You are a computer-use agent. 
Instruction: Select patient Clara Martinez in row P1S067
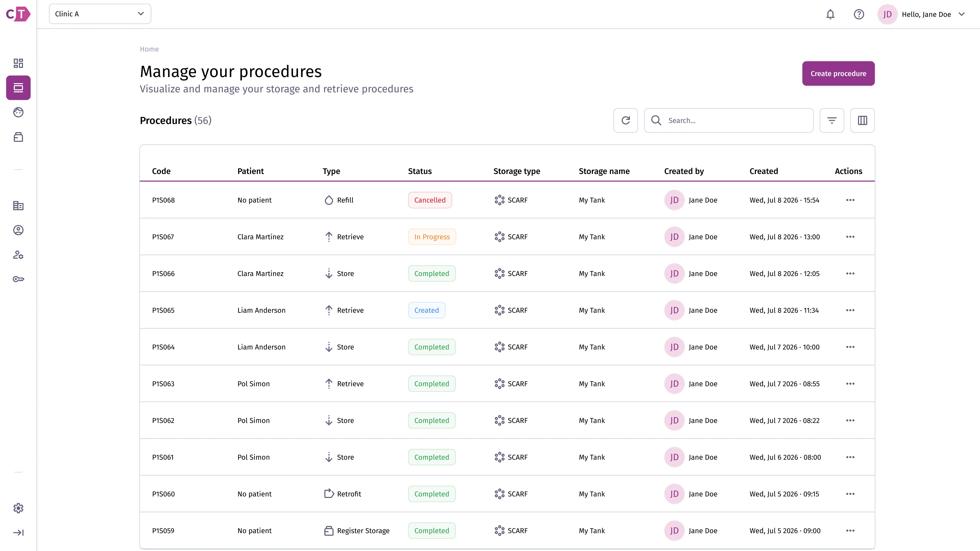pos(260,237)
